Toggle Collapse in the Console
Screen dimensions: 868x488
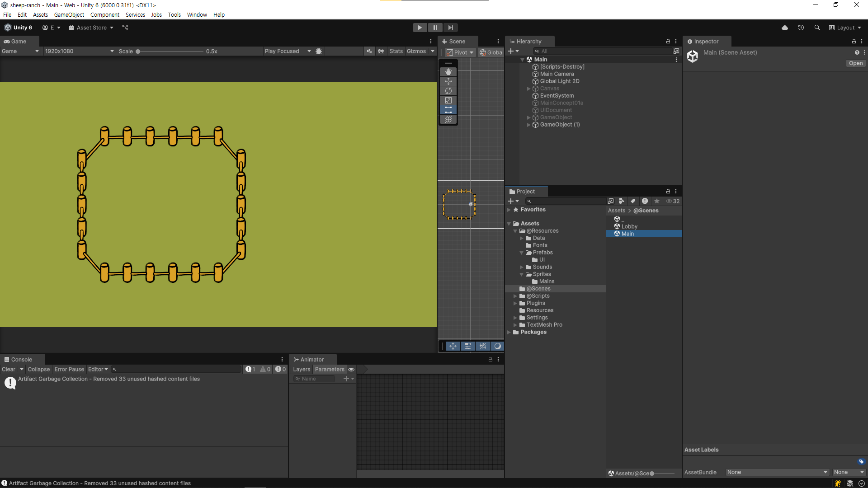point(38,369)
